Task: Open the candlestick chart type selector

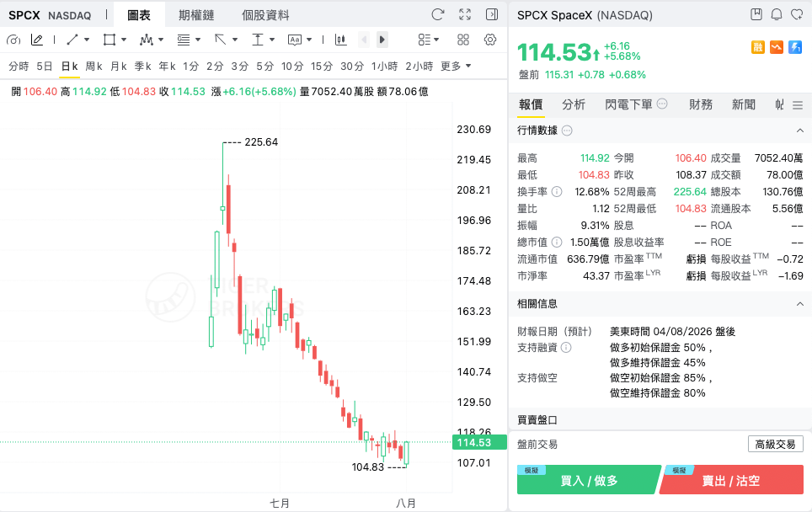Action: pyautogui.click(x=341, y=40)
